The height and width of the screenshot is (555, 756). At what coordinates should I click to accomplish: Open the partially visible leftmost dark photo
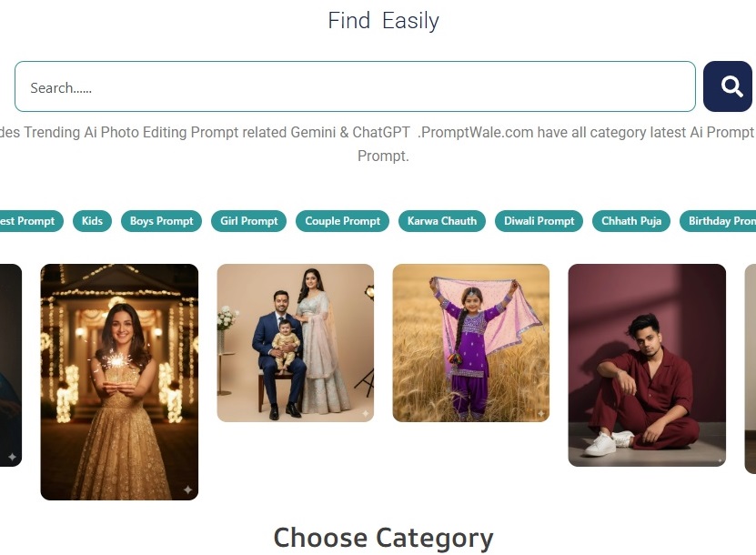(x=9, y=364)
